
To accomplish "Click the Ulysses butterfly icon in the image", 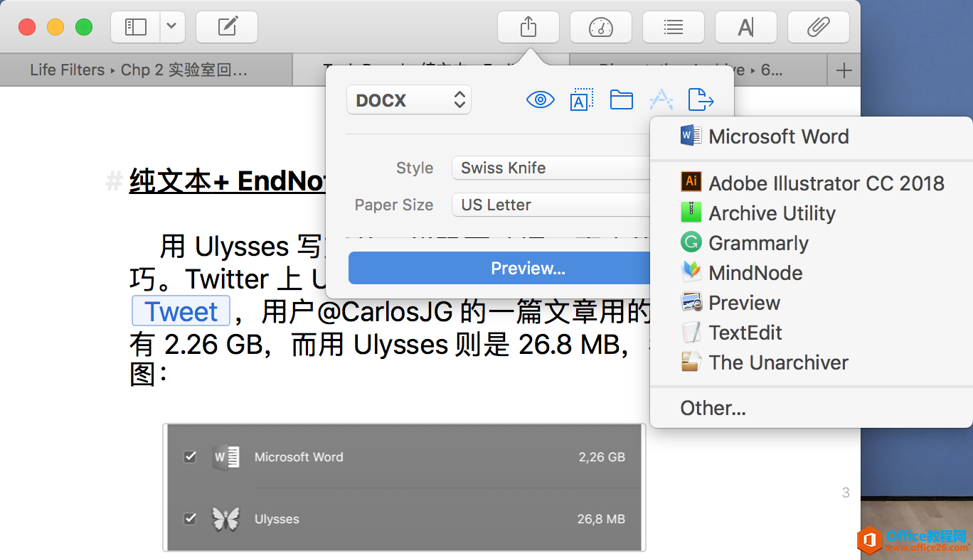I will point(225,519).
